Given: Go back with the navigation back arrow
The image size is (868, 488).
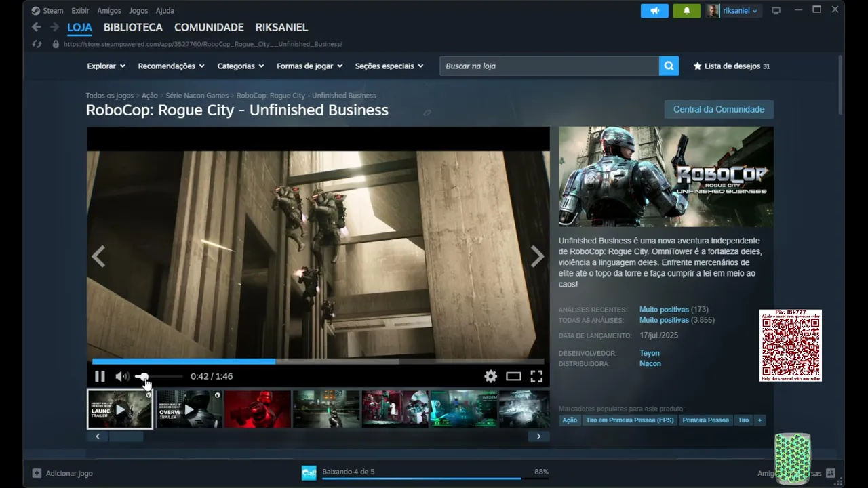Looking at the screenshot, I should coord(37,27).
